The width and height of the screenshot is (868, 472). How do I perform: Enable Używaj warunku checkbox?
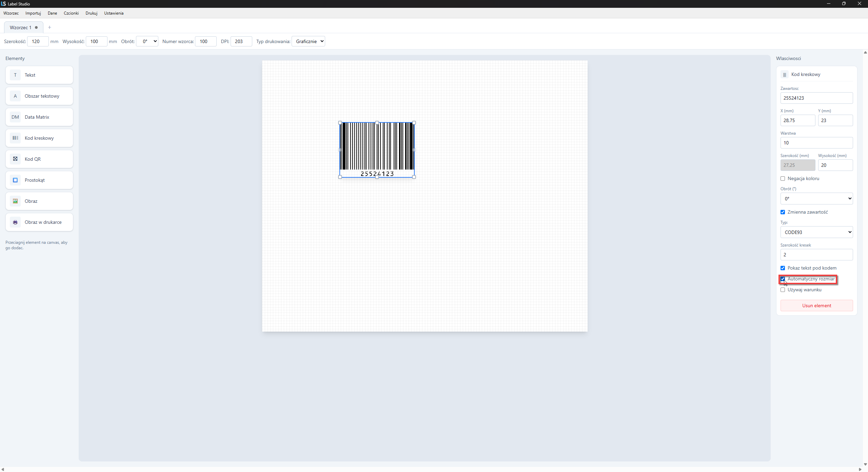coord(783,290)
